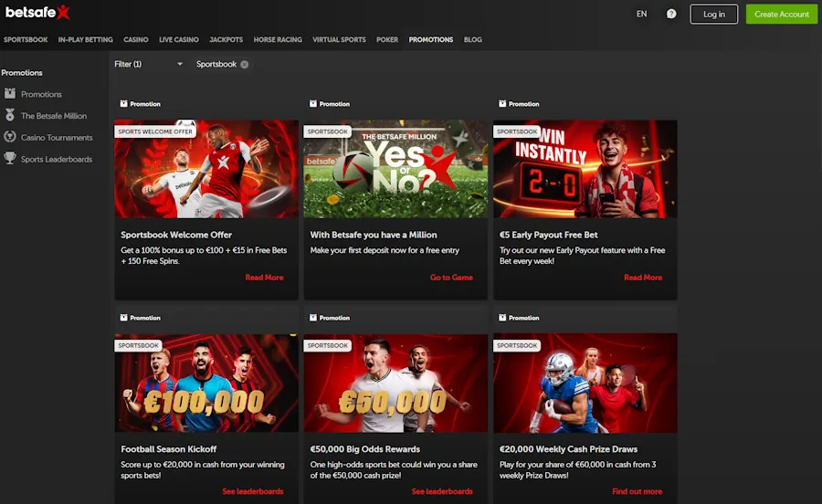Image resolution: width=822 pixels, height=504 pixels.
Task: Click the Sportsbook Welcome Offer title
Action: (176, 235)
